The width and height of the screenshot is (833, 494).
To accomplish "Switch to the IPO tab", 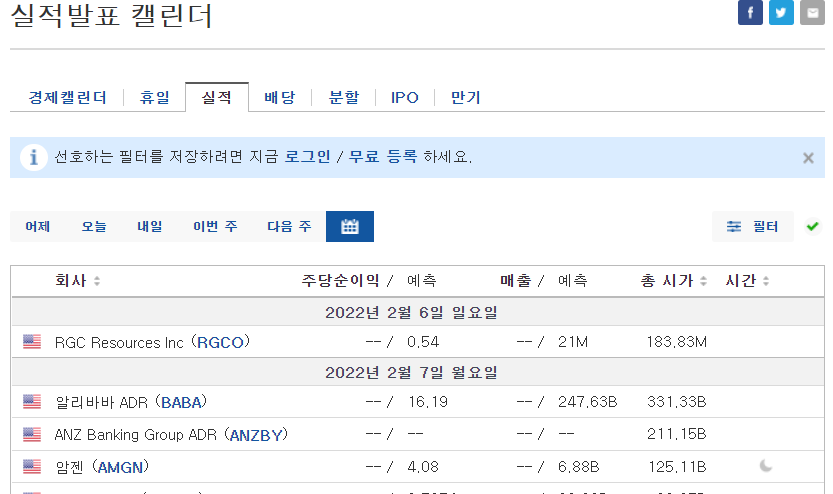I will pyautogui.click(x=405, y=97).
